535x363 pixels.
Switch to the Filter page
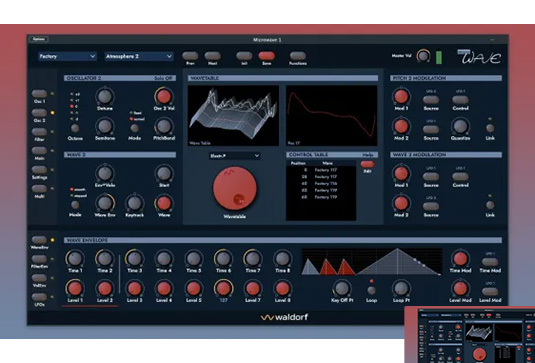[x=39, y=132]
